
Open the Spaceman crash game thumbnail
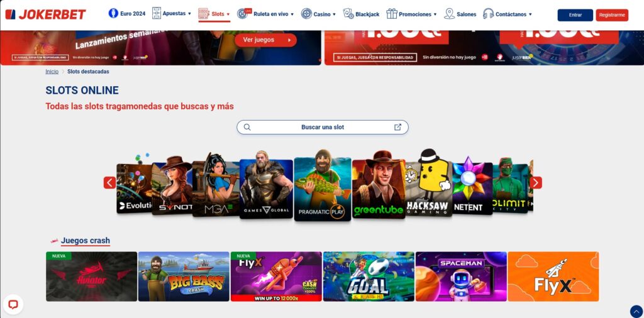[x=461, y=277]
